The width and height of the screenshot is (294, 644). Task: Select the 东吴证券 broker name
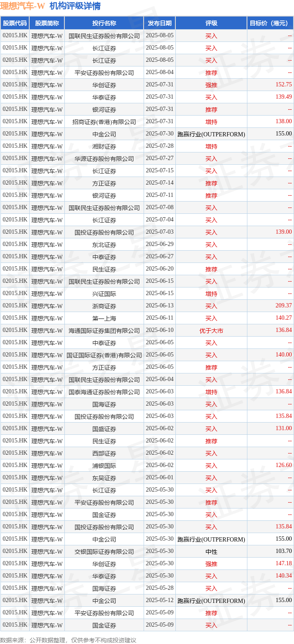coord(104,478)
